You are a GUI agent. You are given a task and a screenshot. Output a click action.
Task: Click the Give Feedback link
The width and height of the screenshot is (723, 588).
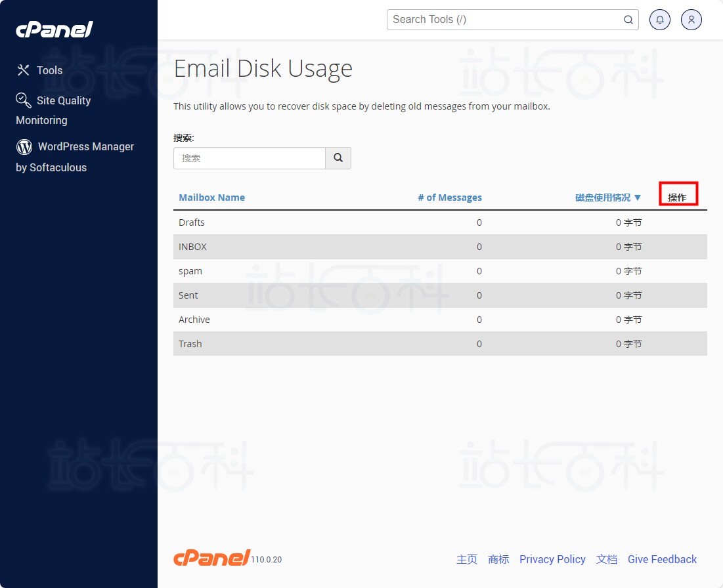(662, 559)
